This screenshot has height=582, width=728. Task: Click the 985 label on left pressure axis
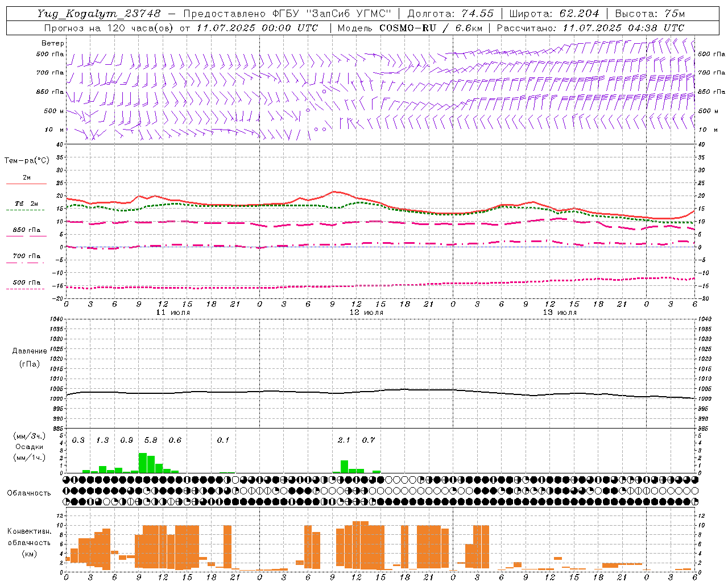click(57, 429)
